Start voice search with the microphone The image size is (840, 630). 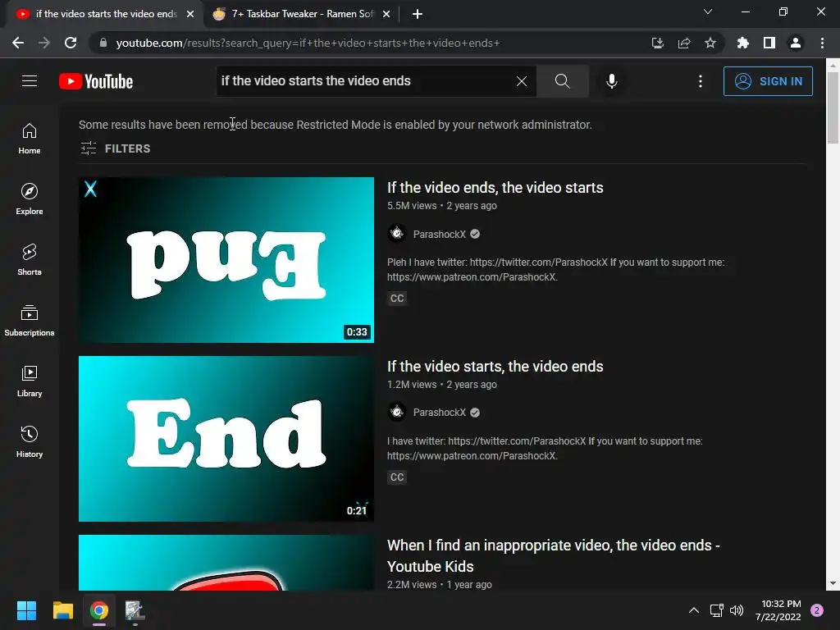pos(611,81)
